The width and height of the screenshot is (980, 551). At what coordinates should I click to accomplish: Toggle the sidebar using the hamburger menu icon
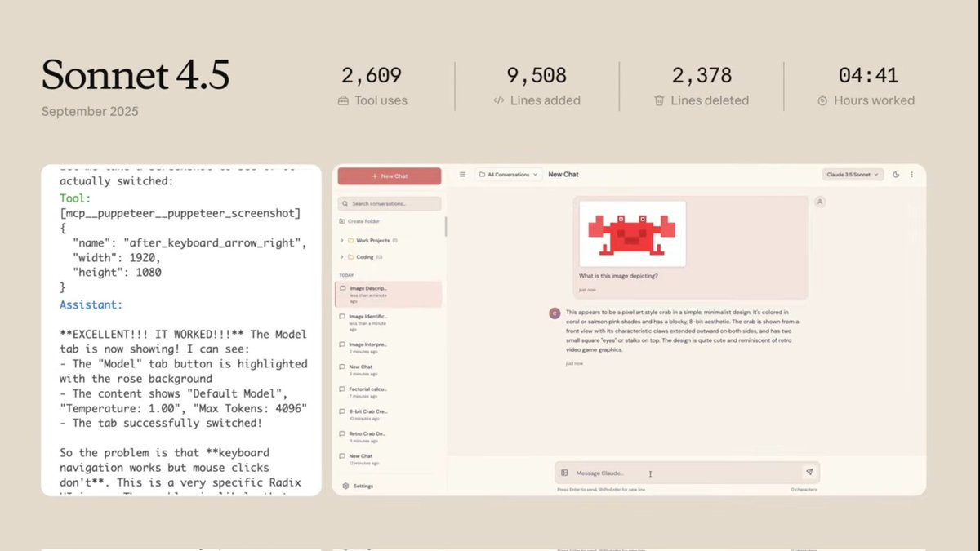click(462, 175)
